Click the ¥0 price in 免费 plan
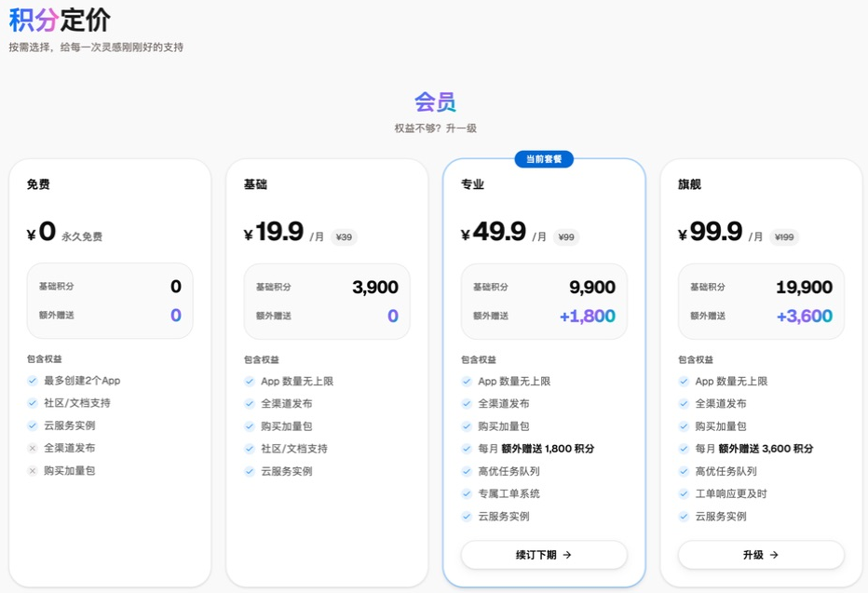 pyautogui.click(x=41, y=232)
